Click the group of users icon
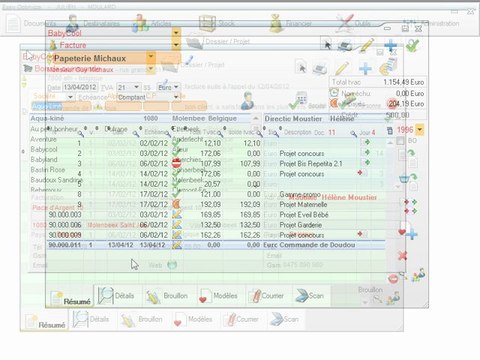Screen dimensions: 480x360 point(418,275)
